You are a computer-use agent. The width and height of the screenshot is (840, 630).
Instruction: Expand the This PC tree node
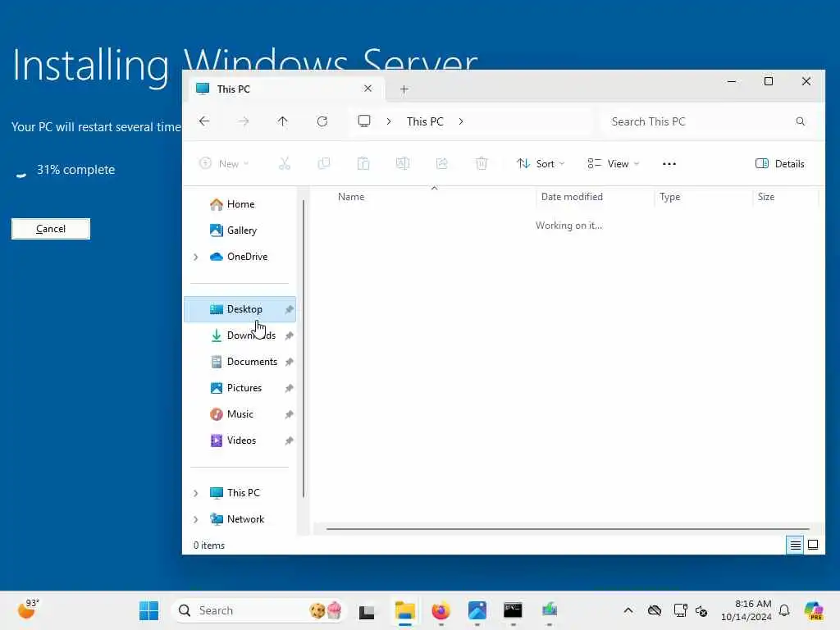click(x=195, y=493)
